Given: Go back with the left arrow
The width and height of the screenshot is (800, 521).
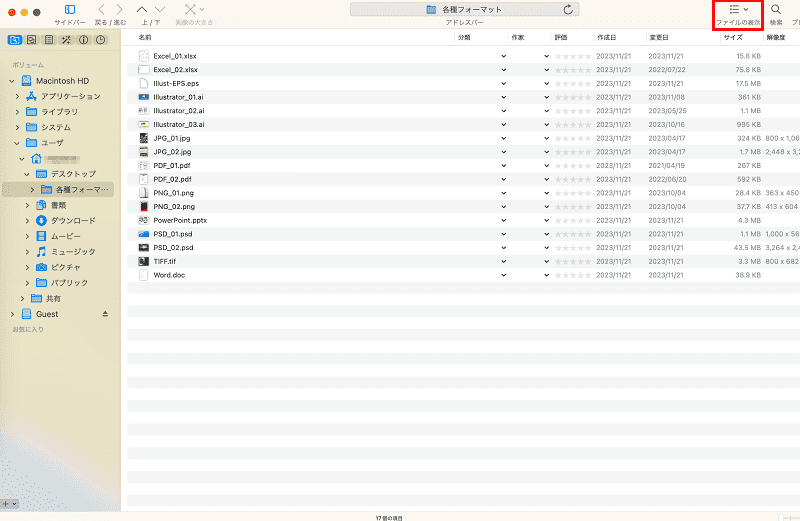Looking at the screenshot, I should [x=101, y=9].
